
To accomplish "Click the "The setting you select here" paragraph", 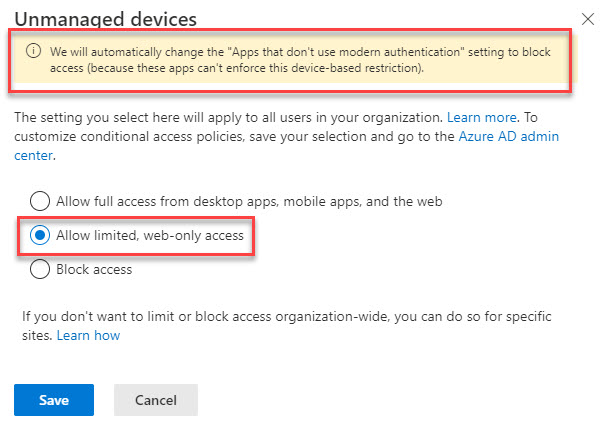I will coord(286,136).
